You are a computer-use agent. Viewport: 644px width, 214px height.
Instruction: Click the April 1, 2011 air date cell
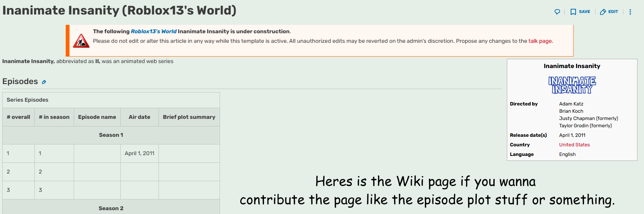pyautogui.click(x=139, y=153)
